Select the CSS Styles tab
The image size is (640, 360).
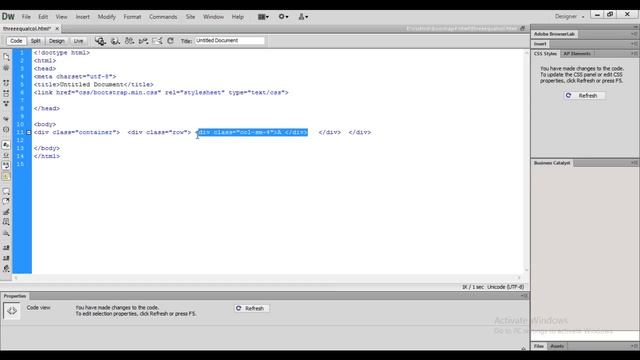tap(545, 53)
